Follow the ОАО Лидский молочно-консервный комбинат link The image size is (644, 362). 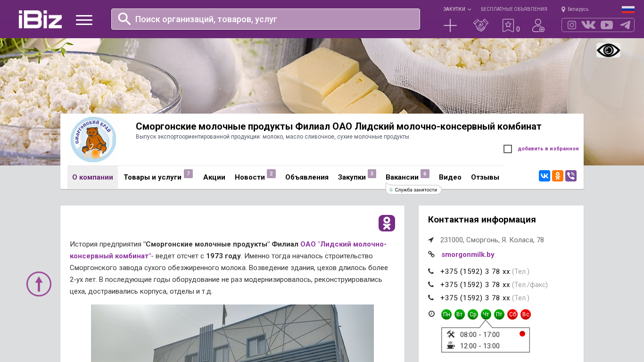click(x=228, y=250)
